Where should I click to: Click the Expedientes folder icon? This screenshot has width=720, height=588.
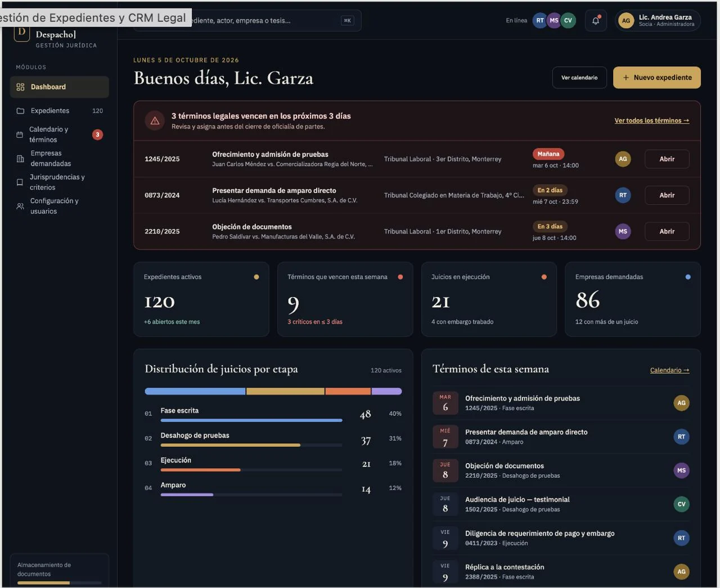pyautogui.click(x=20, y=111)
